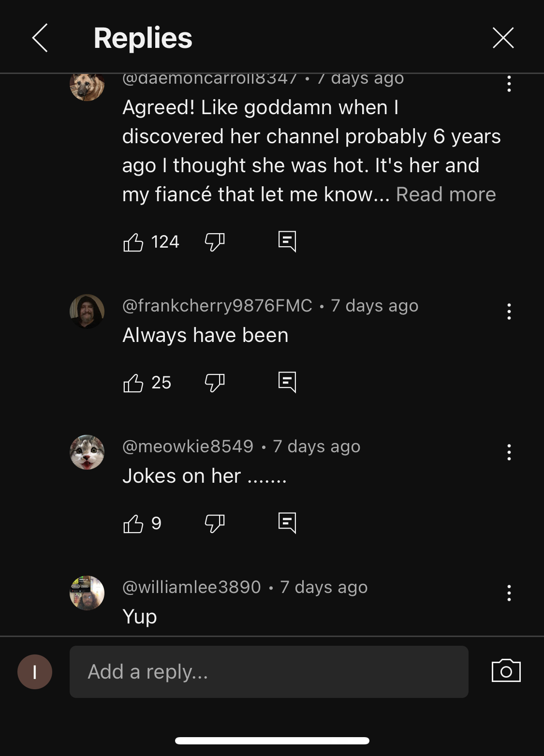Viewport: 544px width, 756px height.
Task: Open options menu for frankcherry9876FMC comment
Action: (x=509, y=311)
